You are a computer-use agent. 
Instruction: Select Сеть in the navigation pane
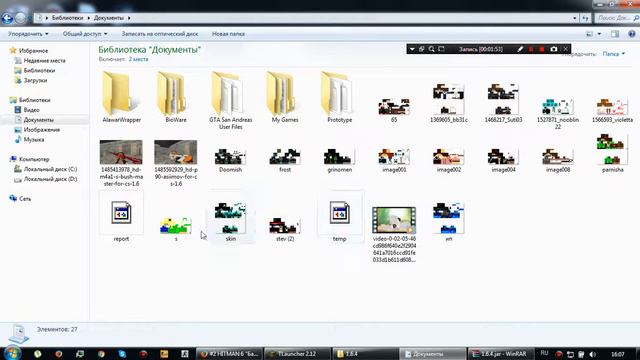click(x=25, y=199)
